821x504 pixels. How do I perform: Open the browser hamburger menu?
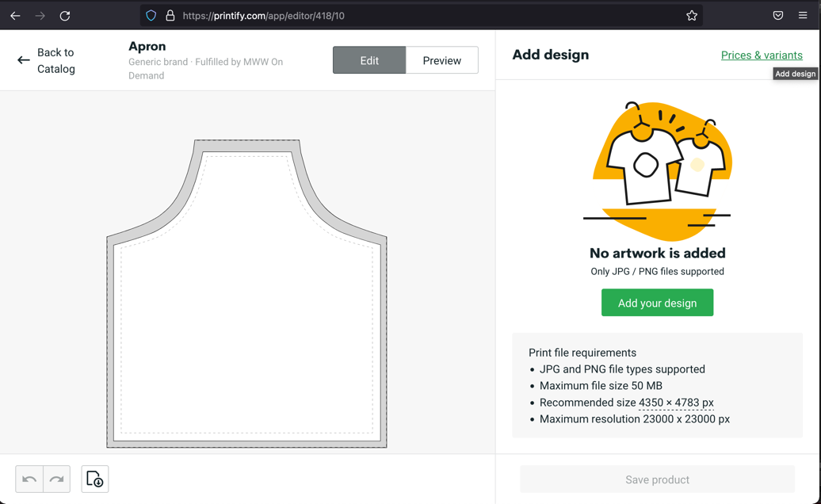803,16
